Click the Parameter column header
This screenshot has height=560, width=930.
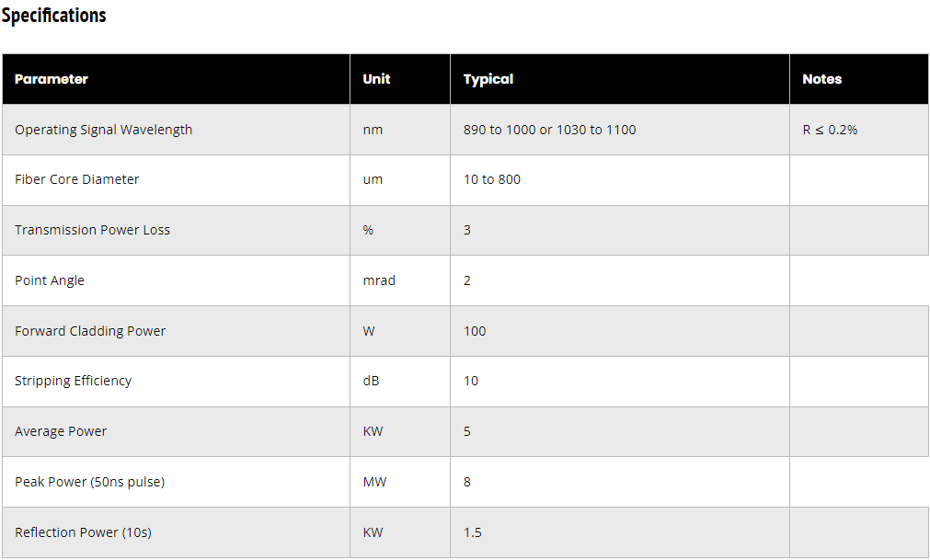(52, 79)
